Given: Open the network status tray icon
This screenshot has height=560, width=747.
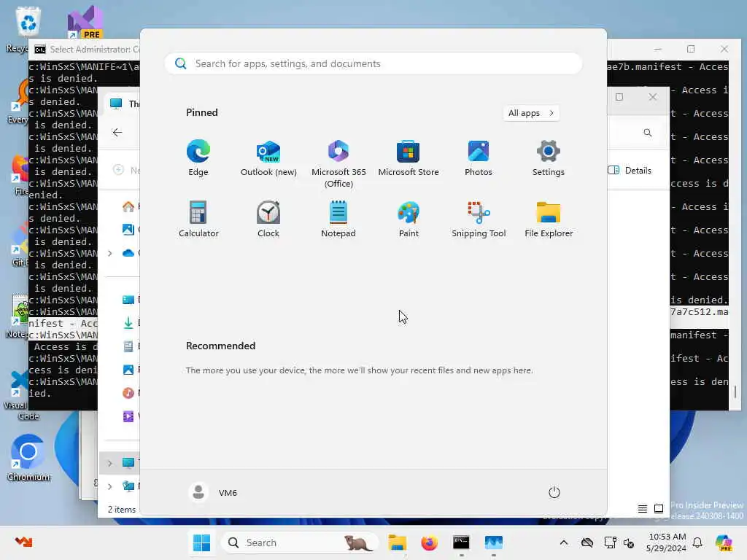Looking at the screenshot, I should pyautogui.click(x=610, y=542).
